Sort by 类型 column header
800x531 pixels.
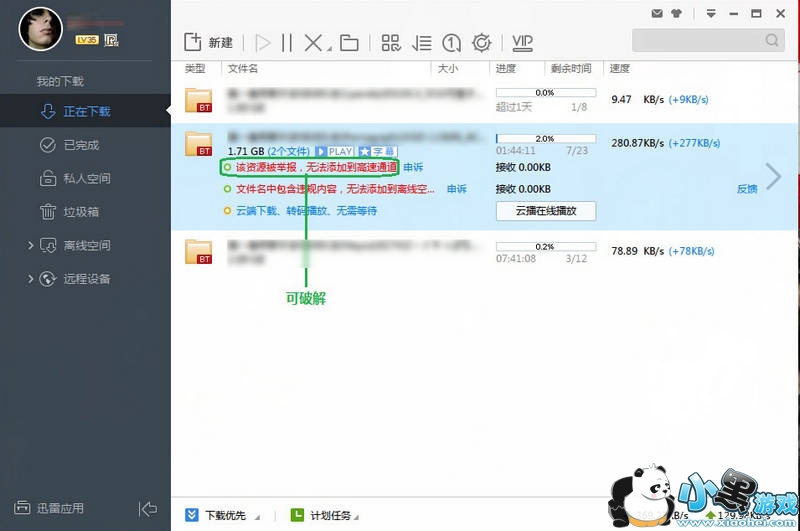point(195,68)
